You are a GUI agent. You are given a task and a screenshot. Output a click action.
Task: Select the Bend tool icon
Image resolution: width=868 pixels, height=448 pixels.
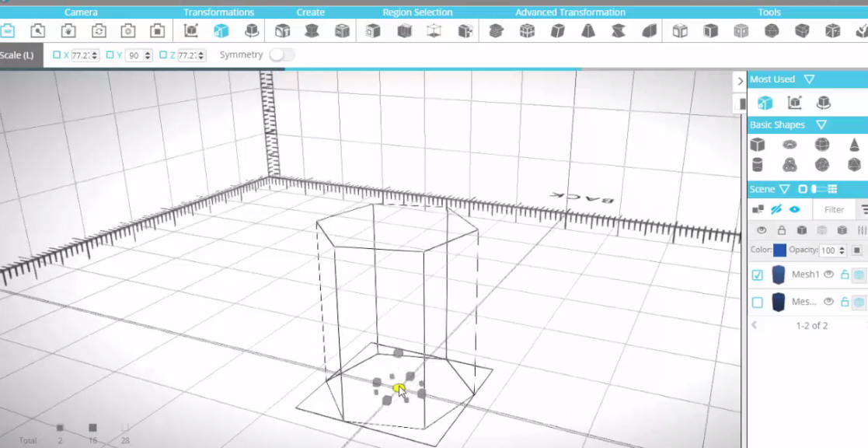649,31
